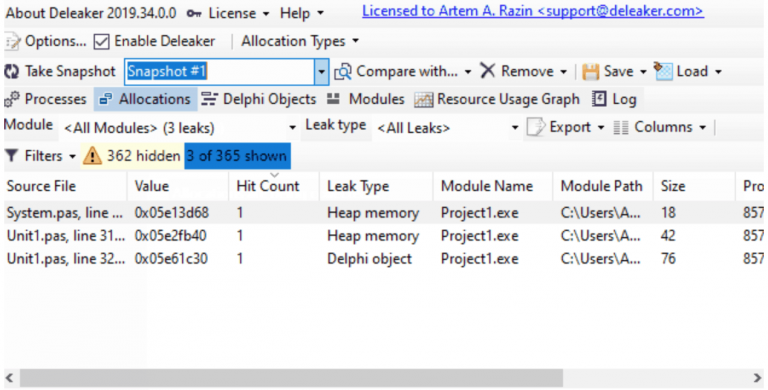The height and width of the screenshot is (390, 768).
Task: Click the hidden-items warning triangle icon
Action: click(92, 156)
